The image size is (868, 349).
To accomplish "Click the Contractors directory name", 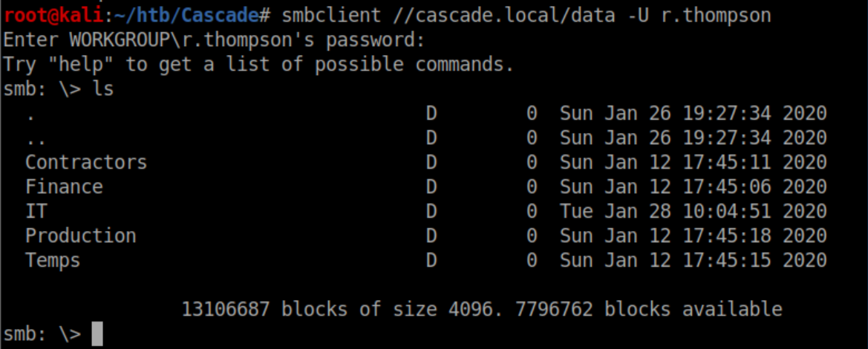I will [86, 162].
